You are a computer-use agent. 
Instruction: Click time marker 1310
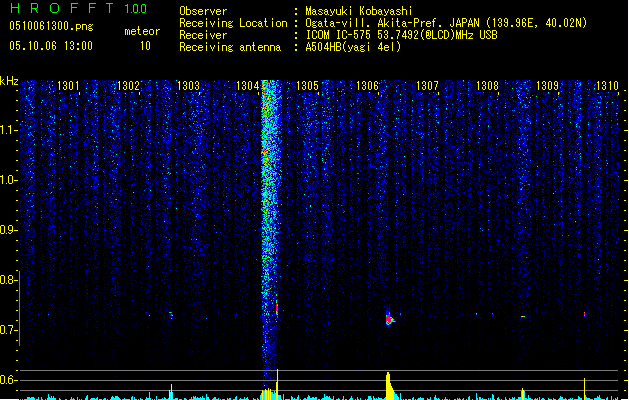tap(607, 86)
